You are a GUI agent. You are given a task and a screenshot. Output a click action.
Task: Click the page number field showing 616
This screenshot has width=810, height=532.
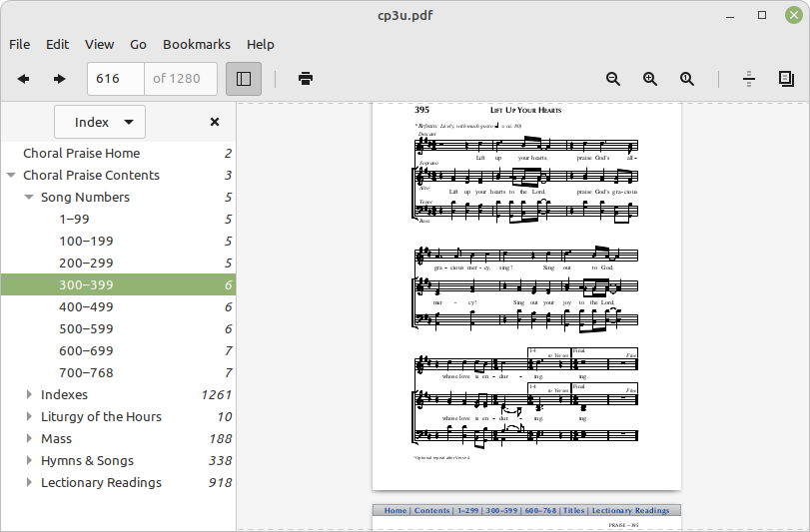(x=116, y=79)
